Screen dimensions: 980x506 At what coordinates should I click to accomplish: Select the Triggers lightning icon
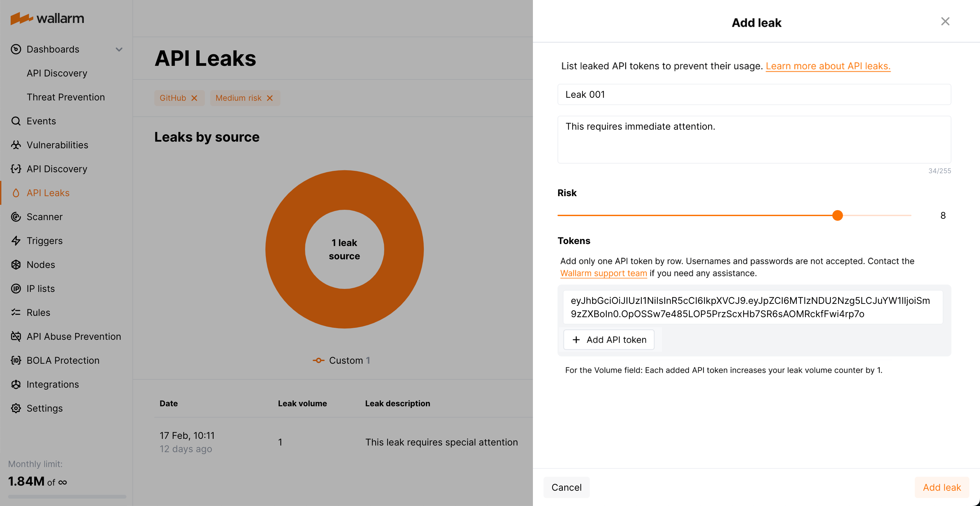[x=16, y=240]
